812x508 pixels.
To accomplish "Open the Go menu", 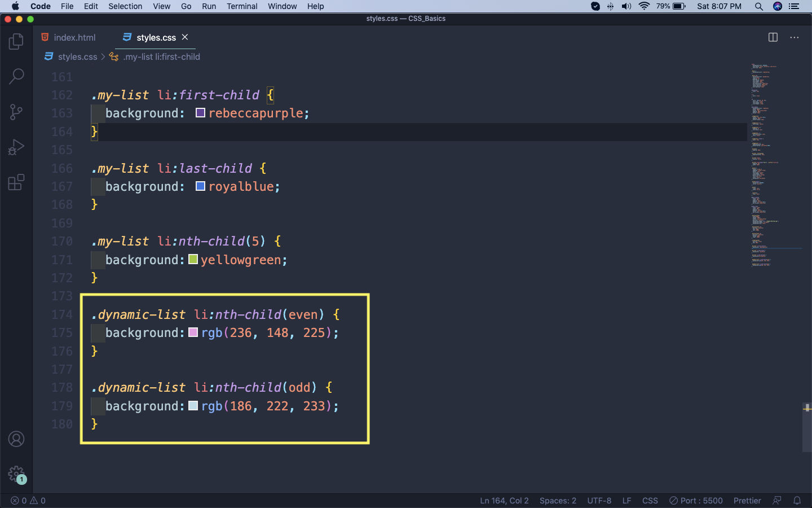I will pyautogui.click(x=186, y=6).
